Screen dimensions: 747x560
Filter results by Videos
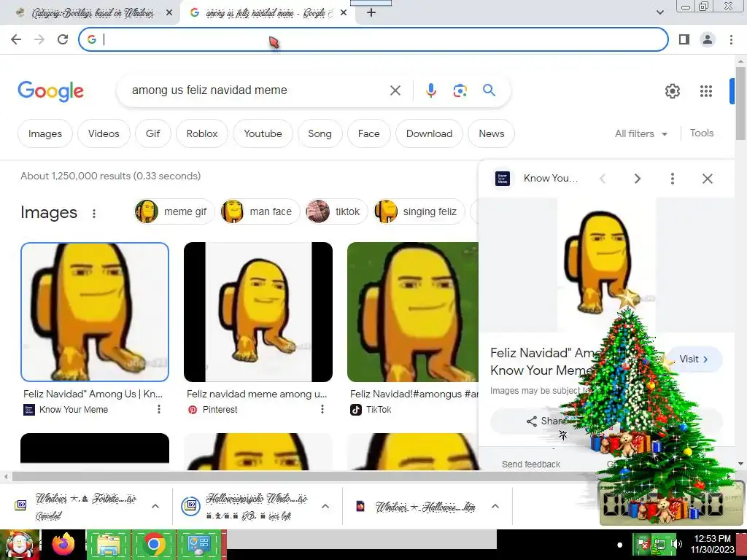click(x=104, y=134)
